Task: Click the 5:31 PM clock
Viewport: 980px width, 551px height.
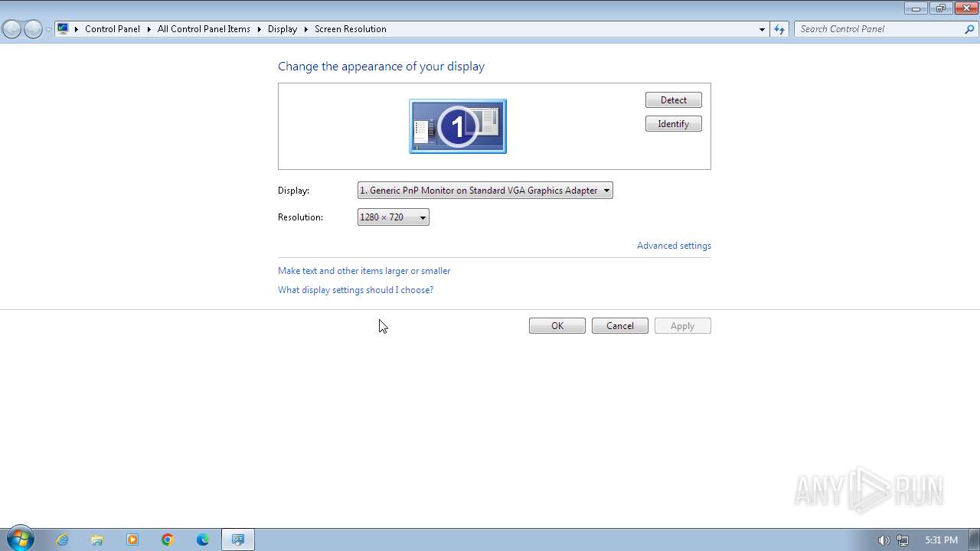Action: click(941, 540)
